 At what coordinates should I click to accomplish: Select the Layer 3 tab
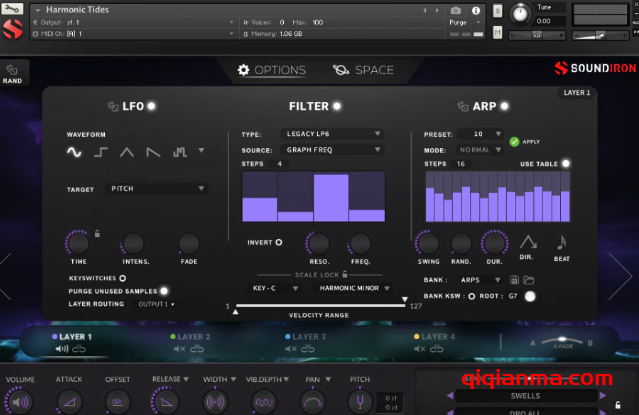point(308,337)
